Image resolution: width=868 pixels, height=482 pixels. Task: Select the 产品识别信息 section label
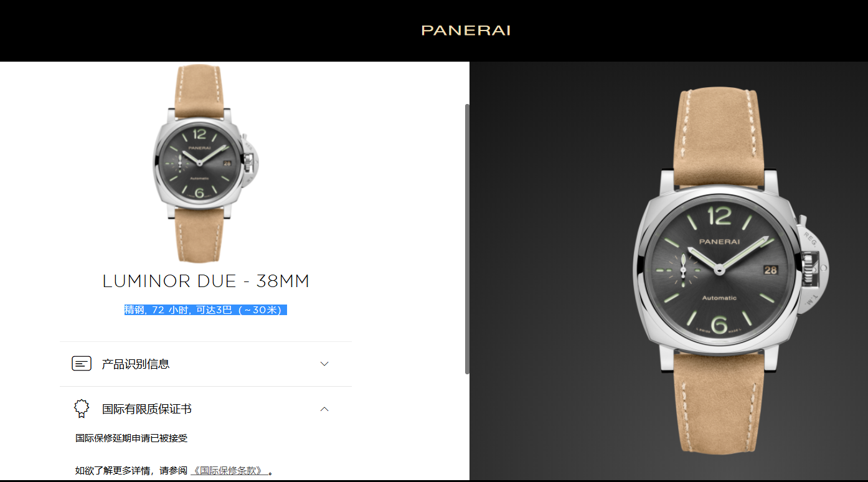click(x=136, y=364)
